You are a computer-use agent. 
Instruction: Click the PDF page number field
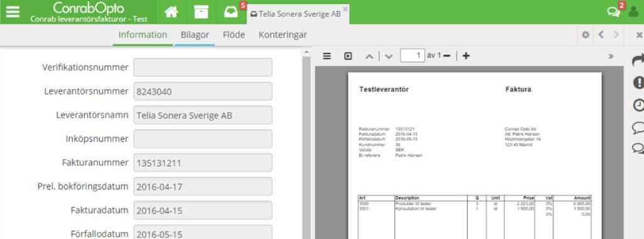click(413, 55)
